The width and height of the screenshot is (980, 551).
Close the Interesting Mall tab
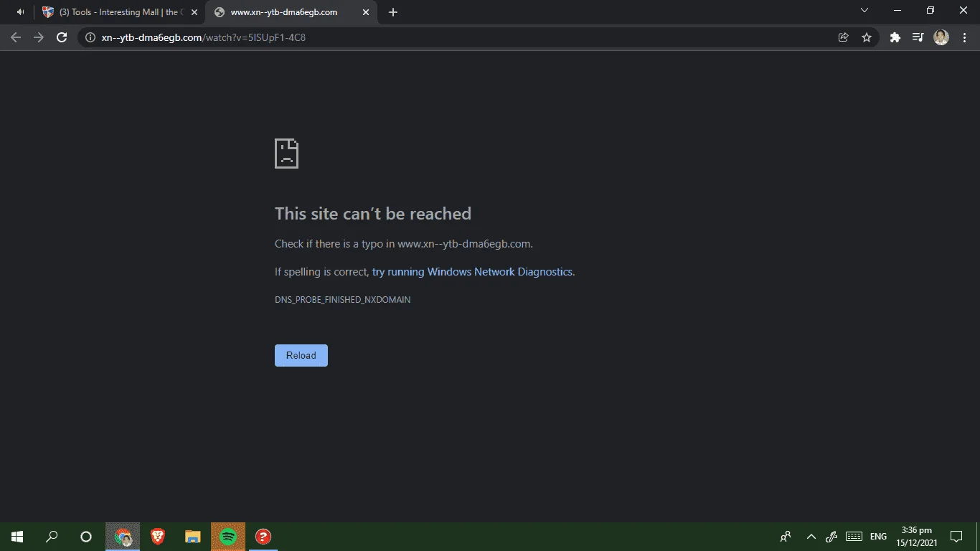tap(194, 12)
